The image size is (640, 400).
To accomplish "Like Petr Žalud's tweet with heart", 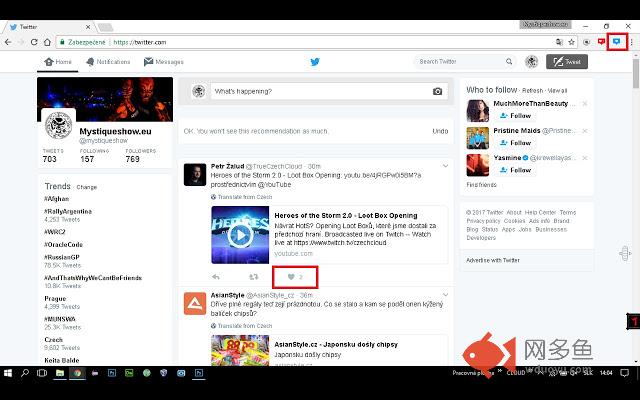I will pyautogui.click(x=291, y=277).
